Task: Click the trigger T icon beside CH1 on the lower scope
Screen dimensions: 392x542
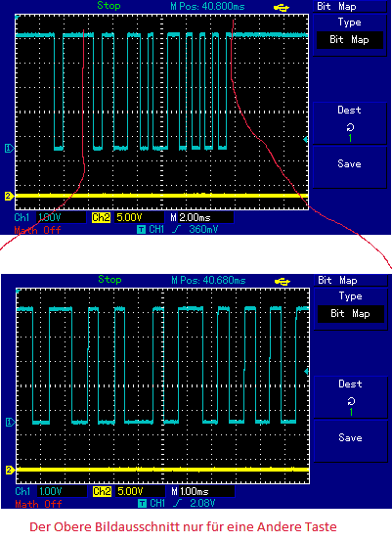Action: 142,503
